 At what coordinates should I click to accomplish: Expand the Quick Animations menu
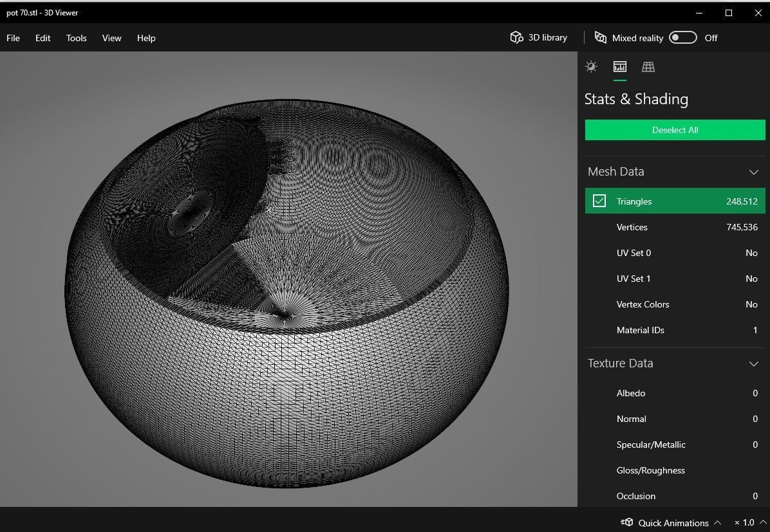717,522
